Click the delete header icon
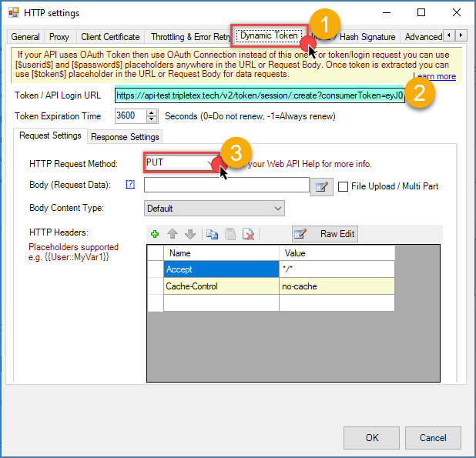The width and height of the screenshot is (476, 458). [248, 234]
